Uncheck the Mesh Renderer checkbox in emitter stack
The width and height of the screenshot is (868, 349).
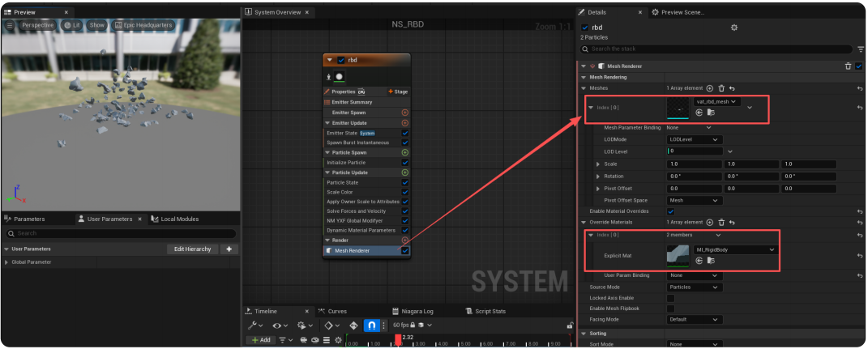[404, 251]
